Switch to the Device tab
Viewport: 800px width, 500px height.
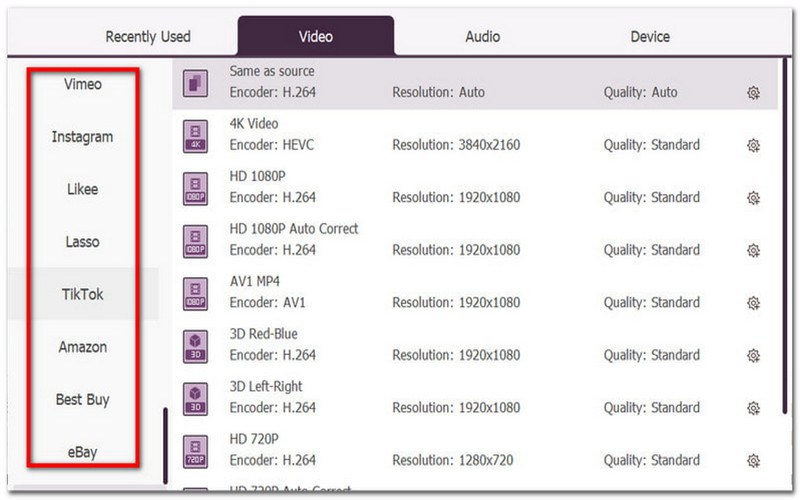[649, 37]
